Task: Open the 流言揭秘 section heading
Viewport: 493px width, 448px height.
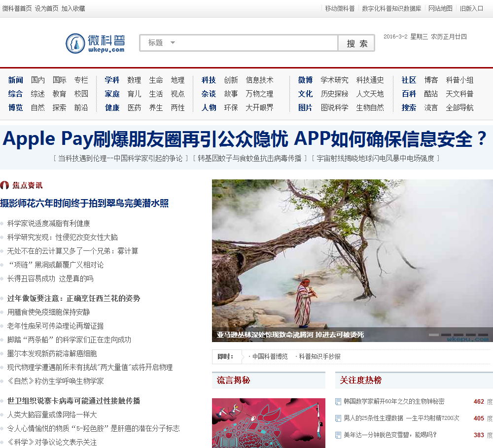Action: click(233, 380)
